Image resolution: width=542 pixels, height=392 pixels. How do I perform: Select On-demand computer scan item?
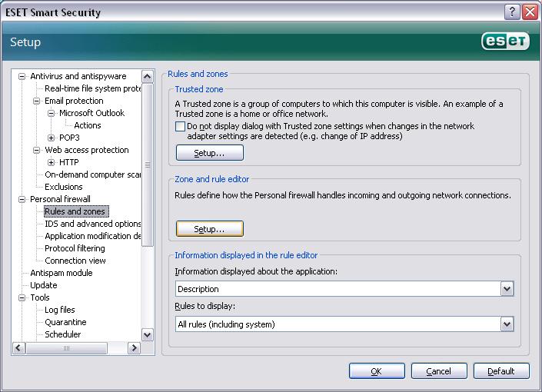tap(92, 174)
